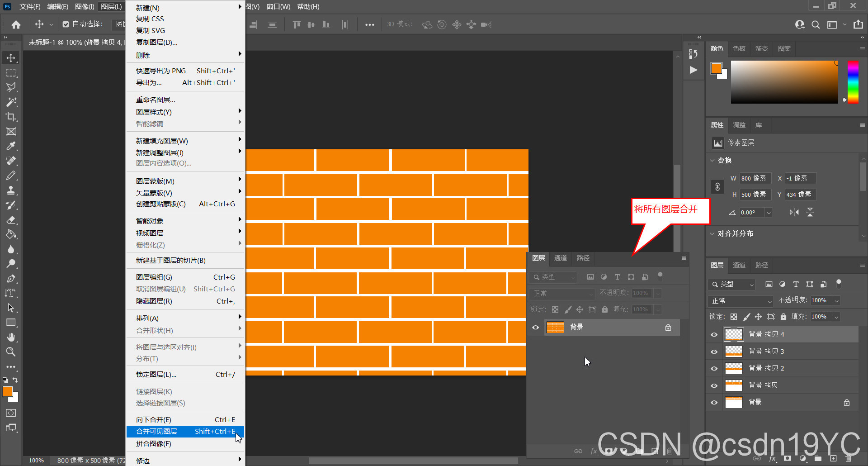
Task: Expand the 图层样式(Y) submenu
Action: coord(185,112)
